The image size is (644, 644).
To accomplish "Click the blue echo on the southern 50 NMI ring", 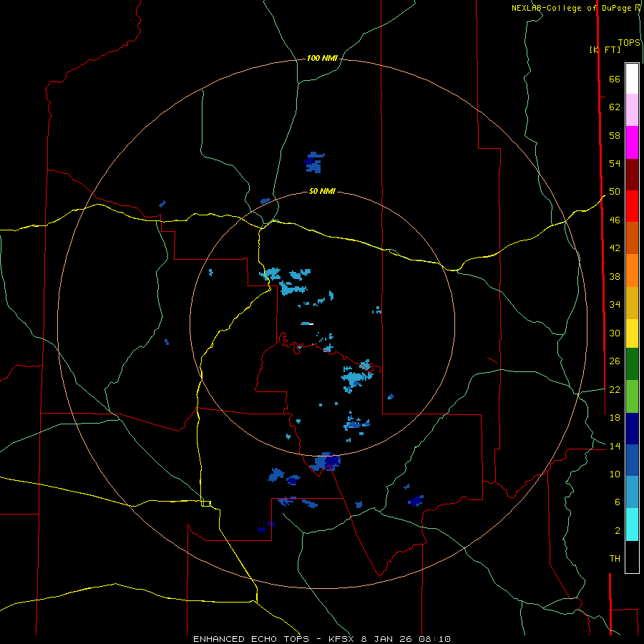I will (x=326, y=462).
